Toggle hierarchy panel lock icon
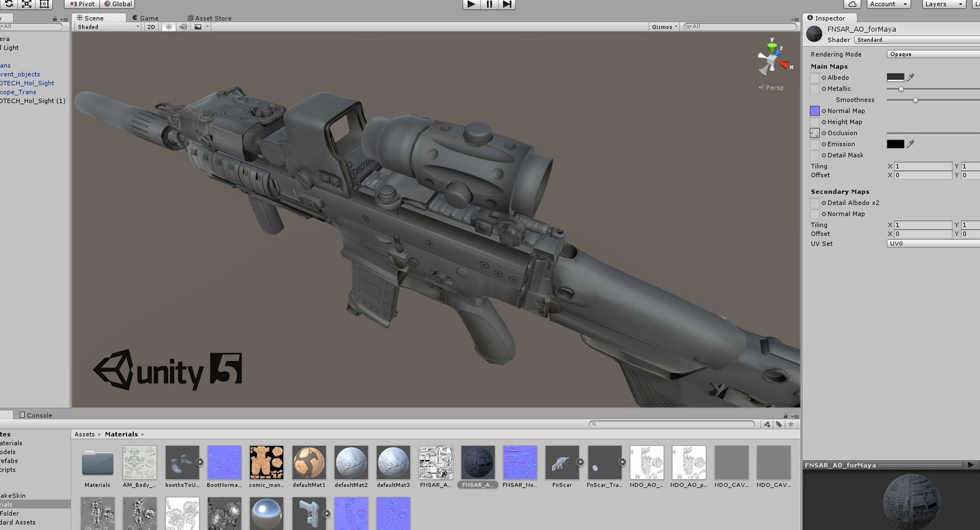 click(x=55, y=19)
